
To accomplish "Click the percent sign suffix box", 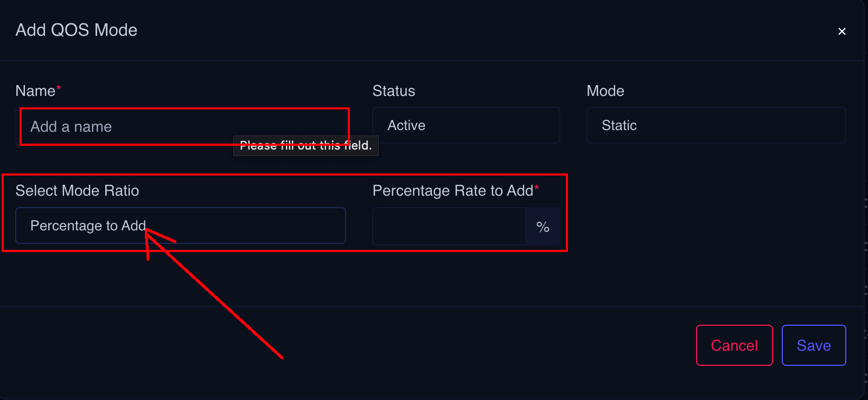I will click(542, 227).
